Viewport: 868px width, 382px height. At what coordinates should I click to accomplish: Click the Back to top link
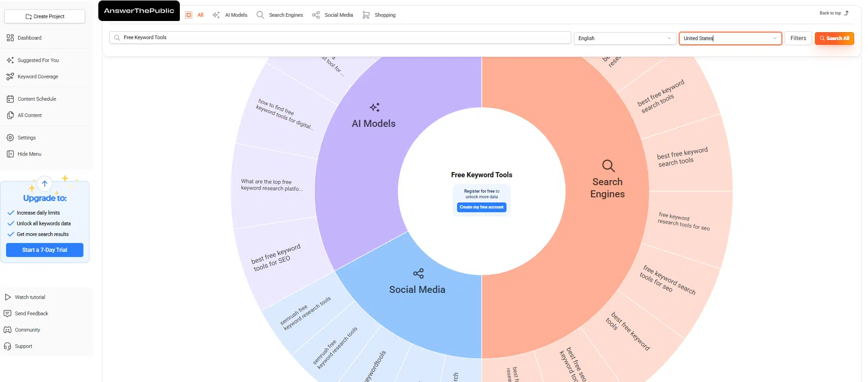click(x=834, y=13)
